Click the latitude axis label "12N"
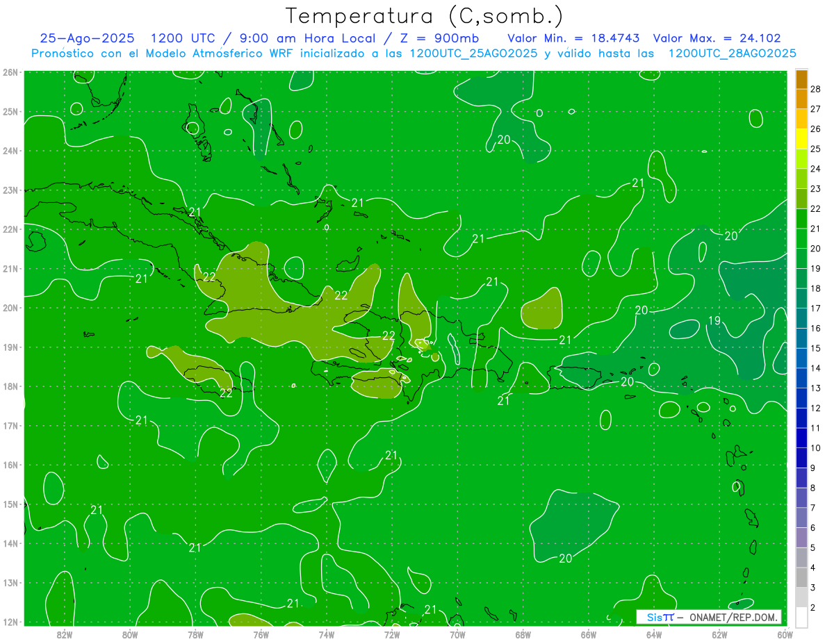Screen dimensions: 834x644 click(x=10, y=622)
